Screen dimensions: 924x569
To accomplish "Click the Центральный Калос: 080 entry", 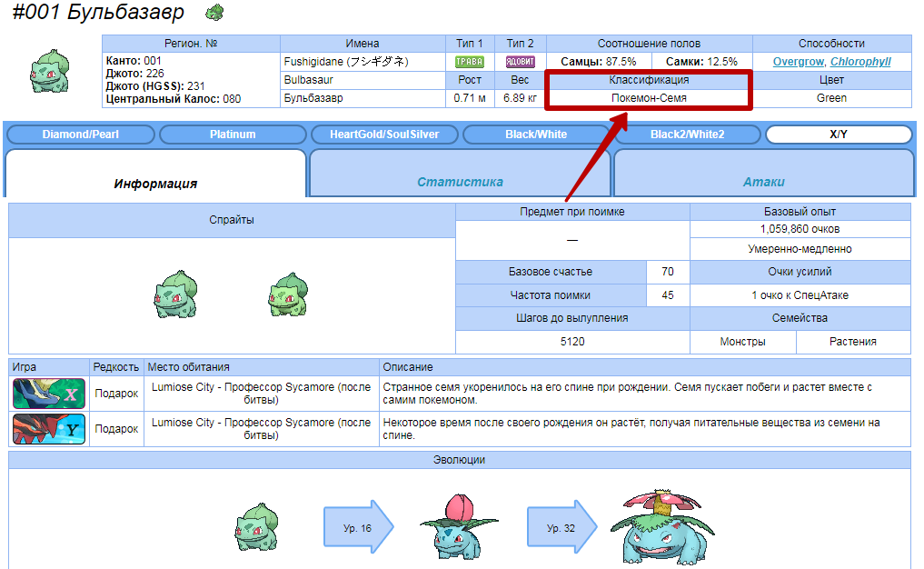I will (x=174, y=98).
